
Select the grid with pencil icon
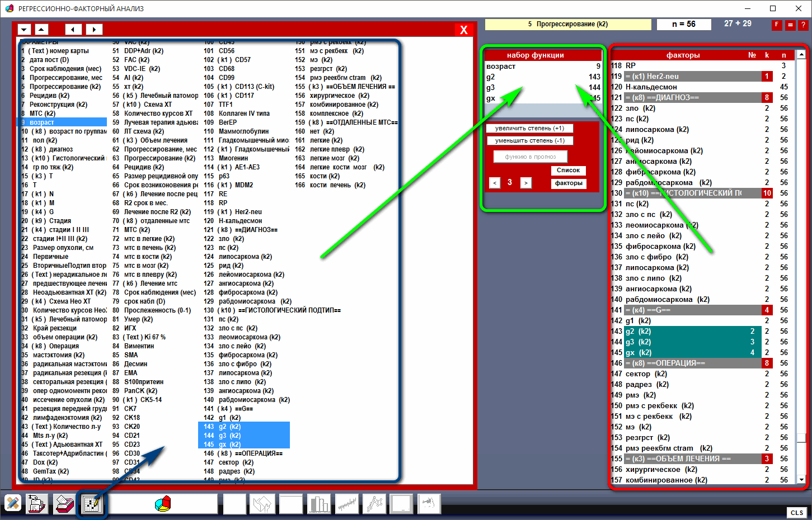91,504
